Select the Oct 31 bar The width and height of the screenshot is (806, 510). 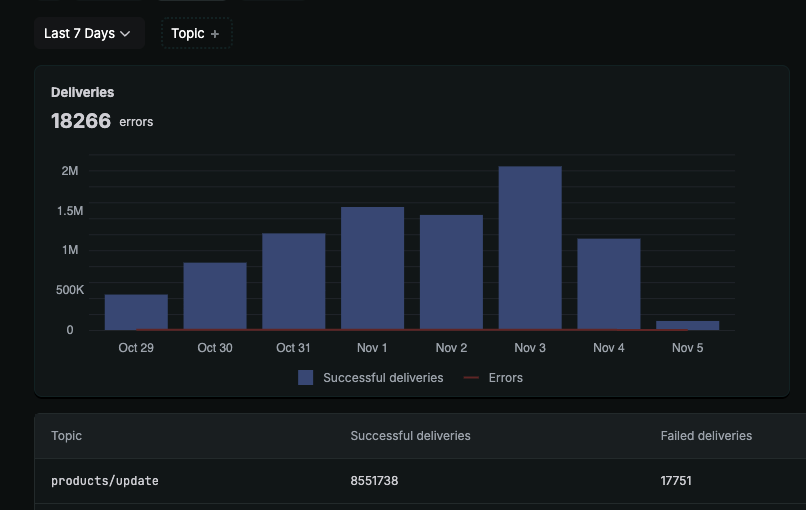tap(294, 282)
